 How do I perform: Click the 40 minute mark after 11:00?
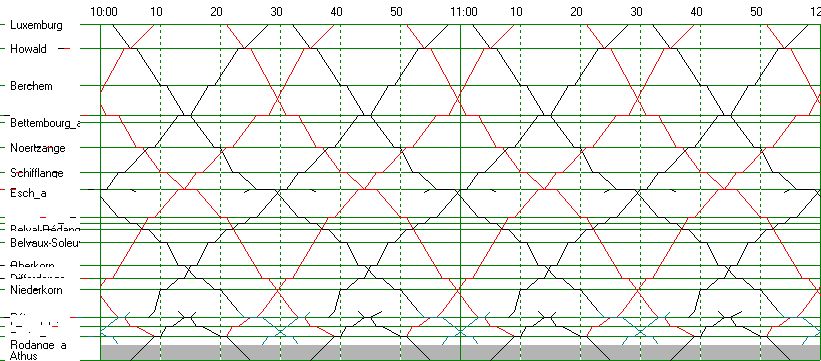696,12
